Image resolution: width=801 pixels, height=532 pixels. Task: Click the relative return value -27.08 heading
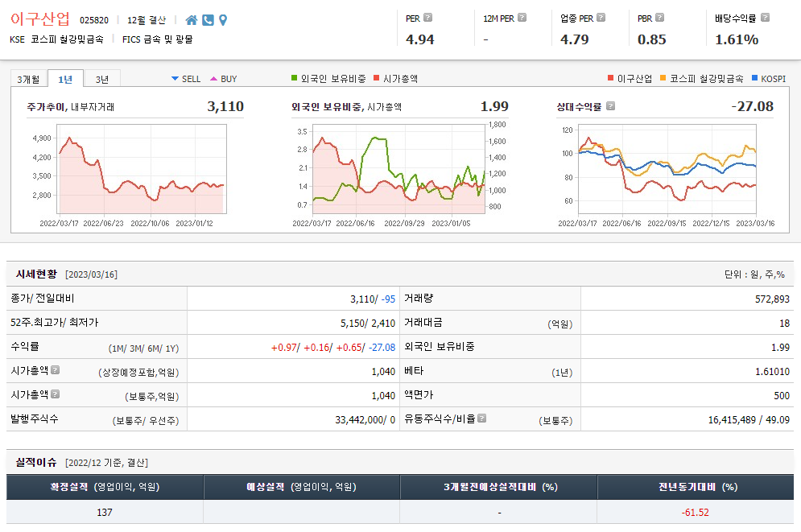pos(752,106)
